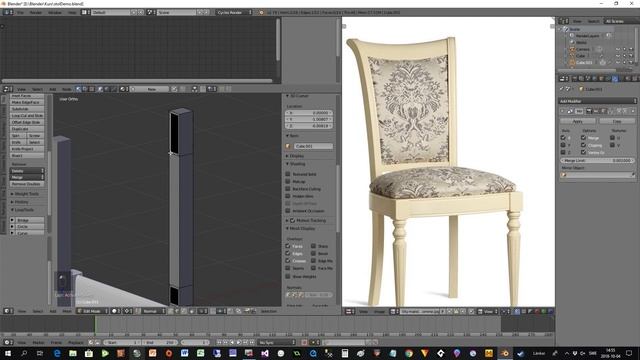Open the Modifiers tab wrench icon

(615, 79)
